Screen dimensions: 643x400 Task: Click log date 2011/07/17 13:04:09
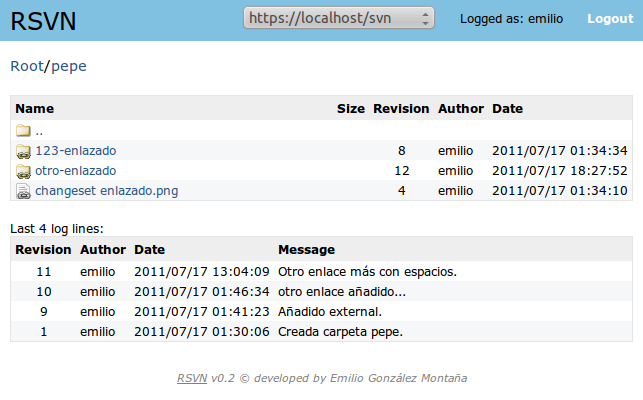tap(202, 272)
